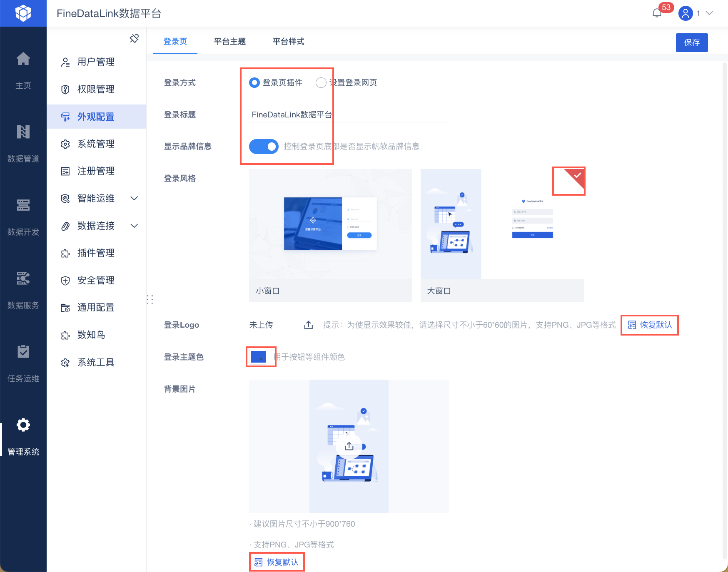The width and height of the screenshot is (728, 572).
Task: Click the 数据连接 link icon
Action: tap(65, 226)
